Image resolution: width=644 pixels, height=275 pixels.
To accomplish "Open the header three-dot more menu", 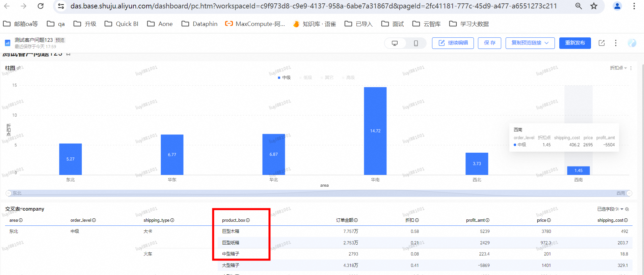I will 616,43.
